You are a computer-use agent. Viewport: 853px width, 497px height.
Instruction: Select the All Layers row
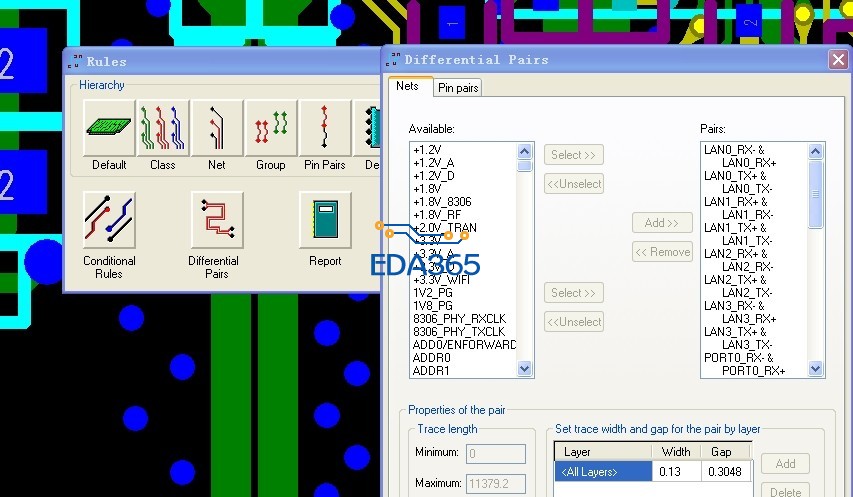pyautogui.click(x=602, y=471)
